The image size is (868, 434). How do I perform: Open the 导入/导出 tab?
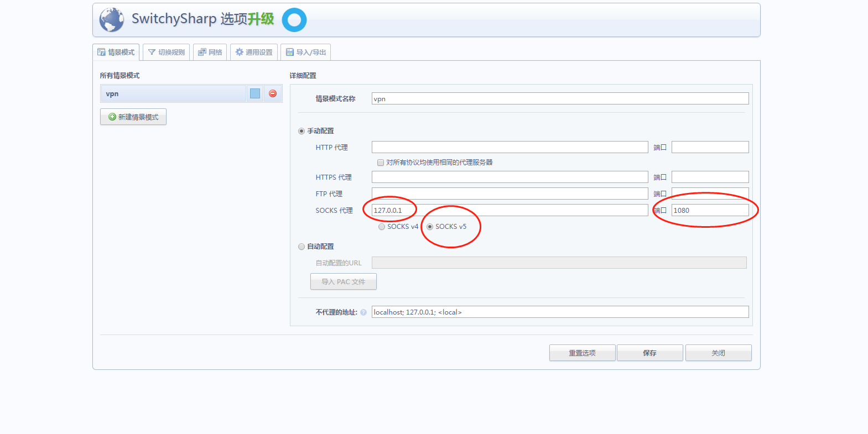point(306,52)
